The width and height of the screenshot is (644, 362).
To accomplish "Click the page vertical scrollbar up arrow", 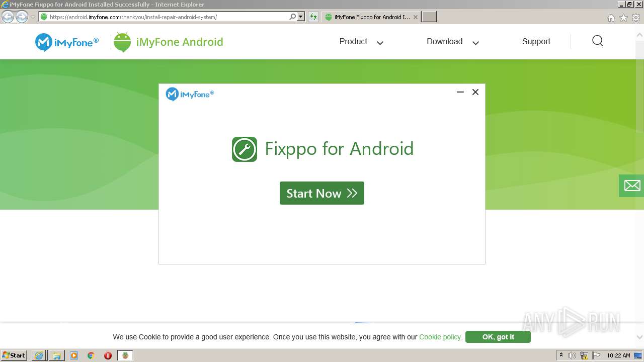I will point(639,36).
